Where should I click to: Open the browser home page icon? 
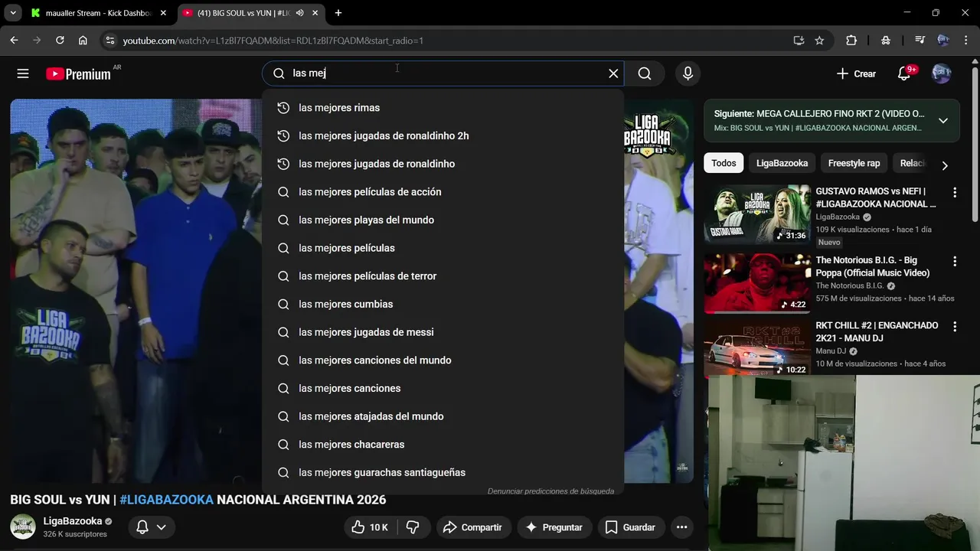(83, 41)
